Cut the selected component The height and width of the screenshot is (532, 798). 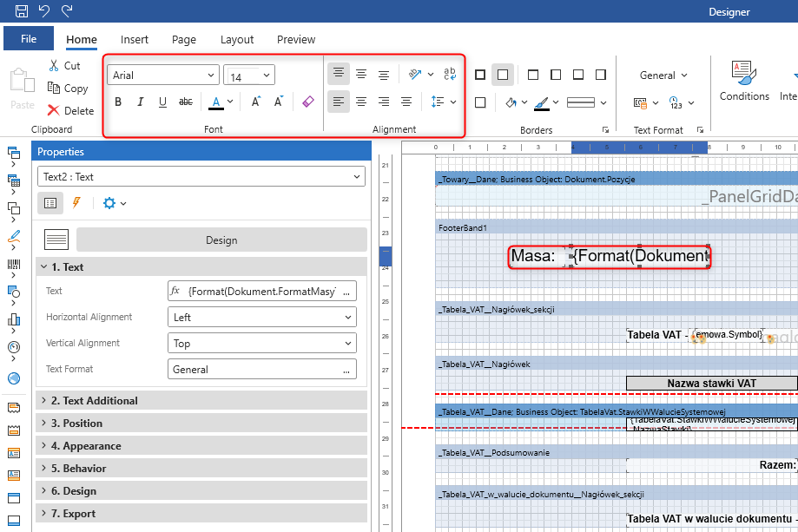[64, 66]
